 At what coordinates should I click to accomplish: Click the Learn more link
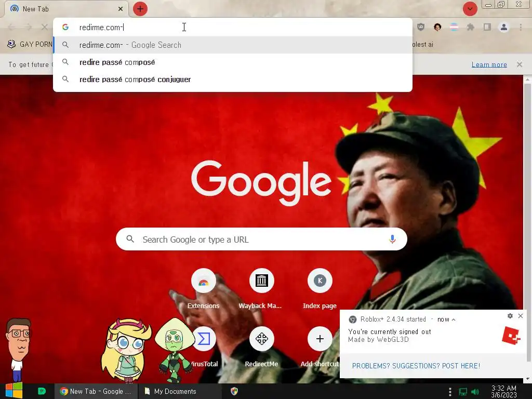[489, 64]
